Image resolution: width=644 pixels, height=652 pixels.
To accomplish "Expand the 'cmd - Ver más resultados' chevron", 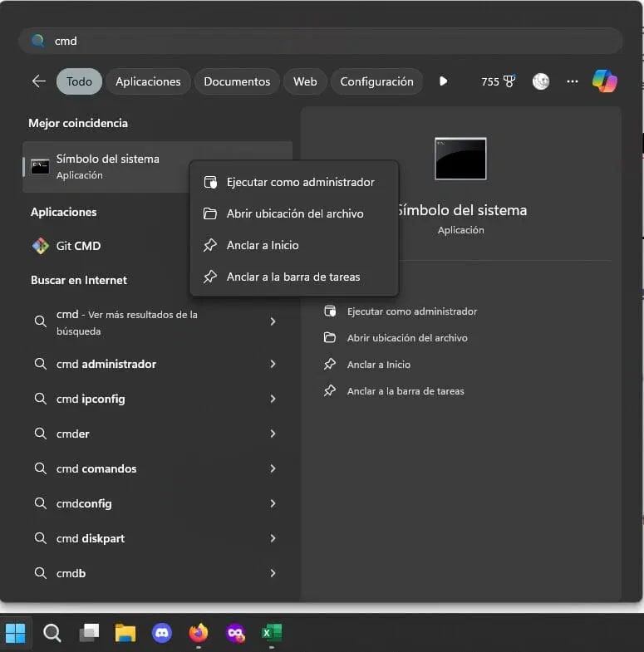I will pos(273,321).
